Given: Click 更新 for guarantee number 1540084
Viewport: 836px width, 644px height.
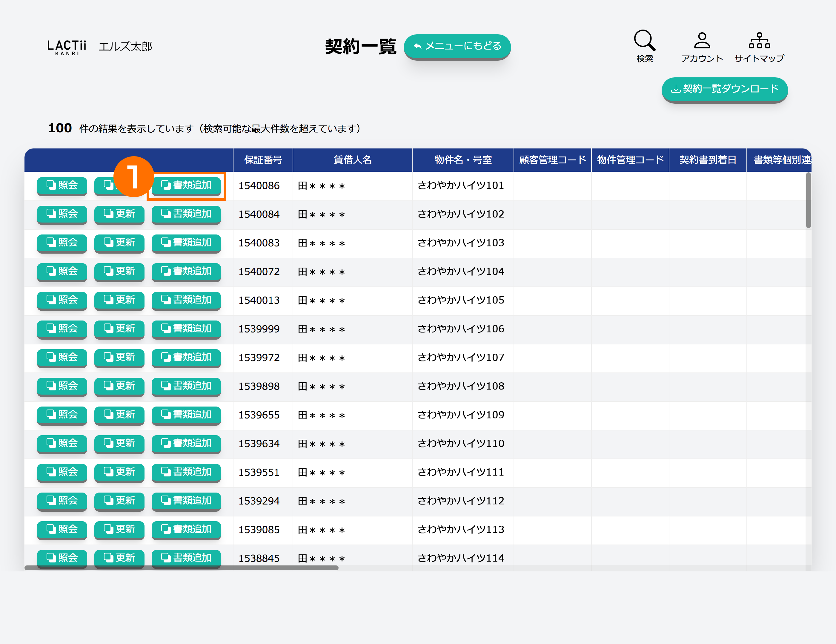Looking at the screenshot, I should click(119, 214).
